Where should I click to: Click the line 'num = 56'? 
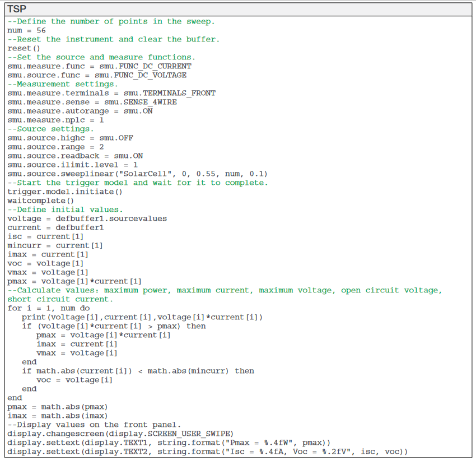(26, 30)
